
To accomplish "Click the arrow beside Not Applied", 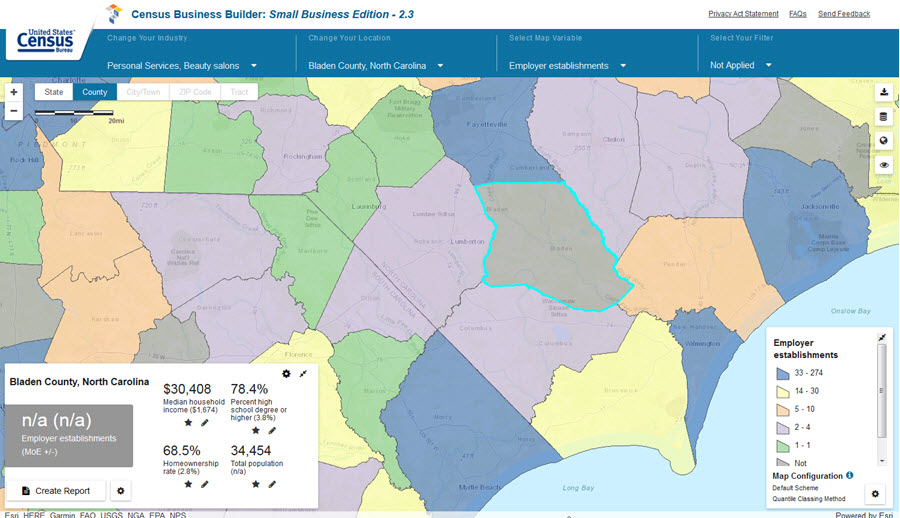I will pyautogui.click(x=769, y=65).
